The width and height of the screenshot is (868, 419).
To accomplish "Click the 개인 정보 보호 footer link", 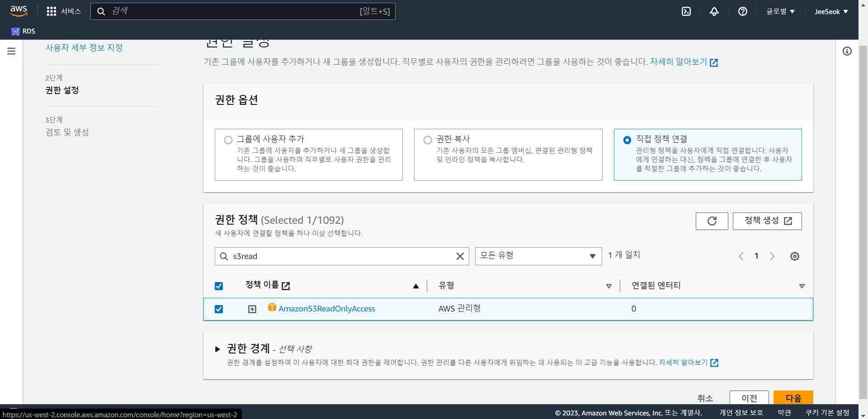I will click(741, 413).
